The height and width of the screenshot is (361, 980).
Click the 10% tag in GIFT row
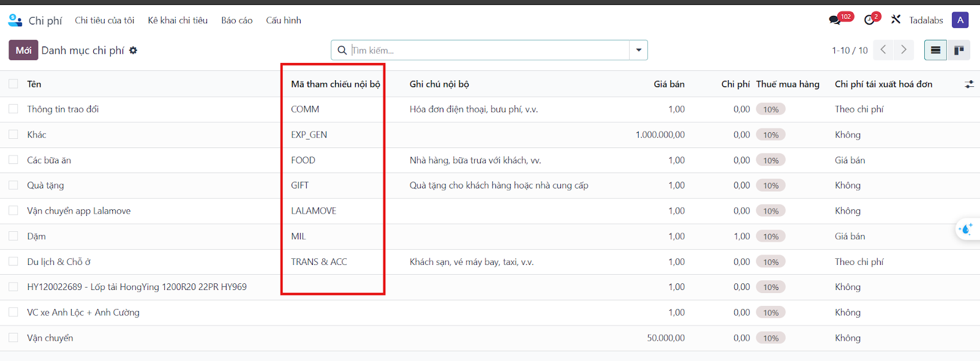771,185
